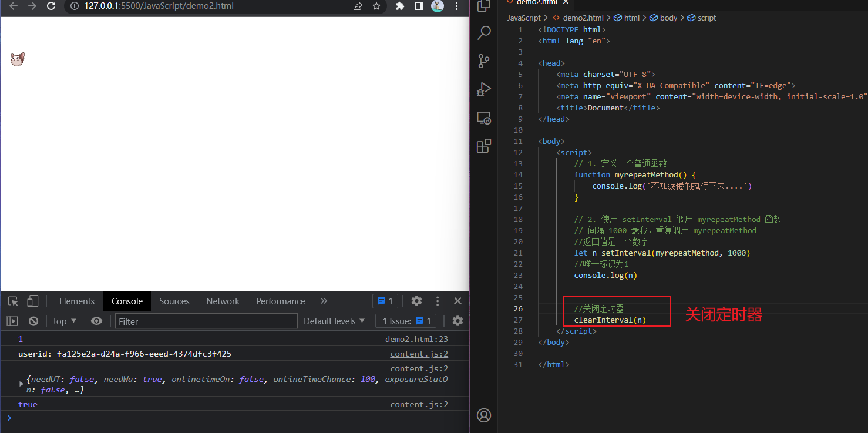Open the top JavaScript context dropdown
Viewport: 868px width, 433px height.
65,321
